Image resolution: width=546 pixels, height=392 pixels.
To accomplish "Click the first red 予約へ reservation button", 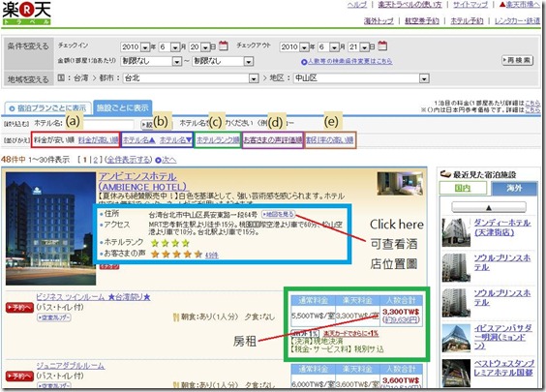I will click(19, 308).
